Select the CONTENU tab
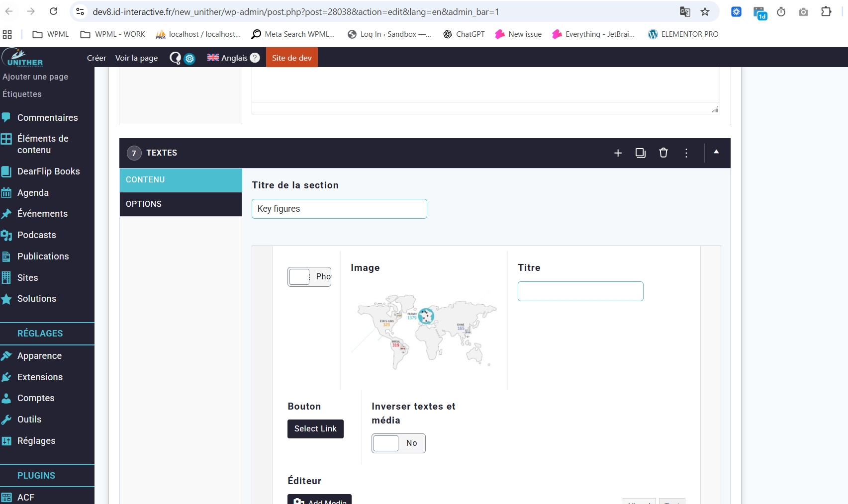848x504 pixels. point(181,180)
